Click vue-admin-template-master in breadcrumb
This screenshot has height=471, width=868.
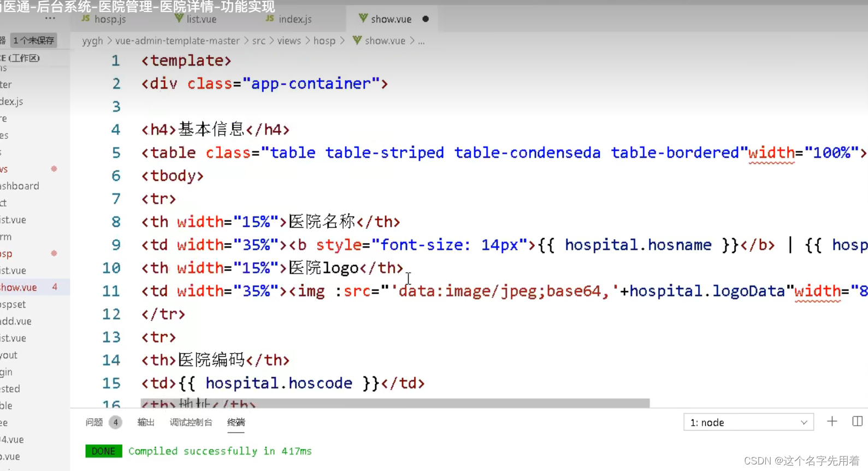click(178, 41)
